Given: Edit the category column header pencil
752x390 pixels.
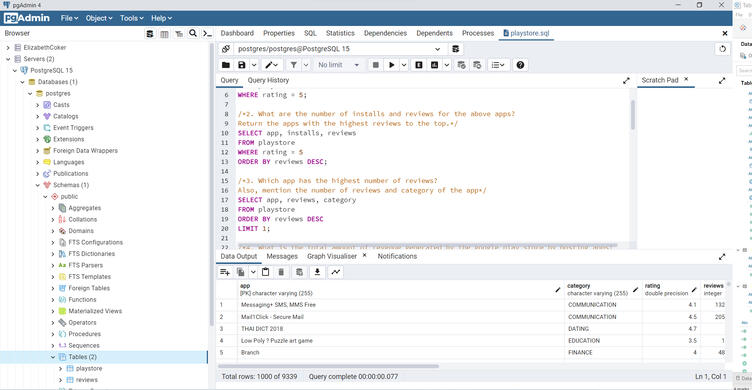Looking at the screenshot, I should coord(635,290).
